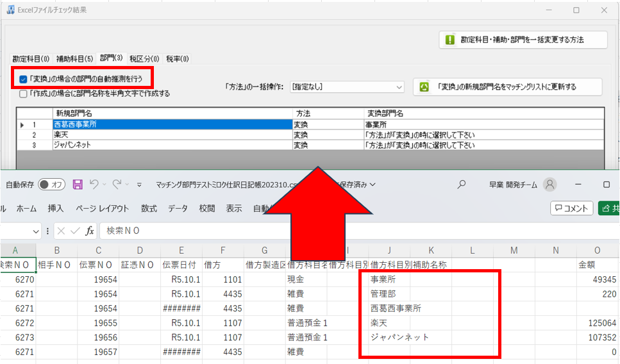620x364 pixels.
Task: Click the コメント button in Excel
Action: [x=572, y=208]
